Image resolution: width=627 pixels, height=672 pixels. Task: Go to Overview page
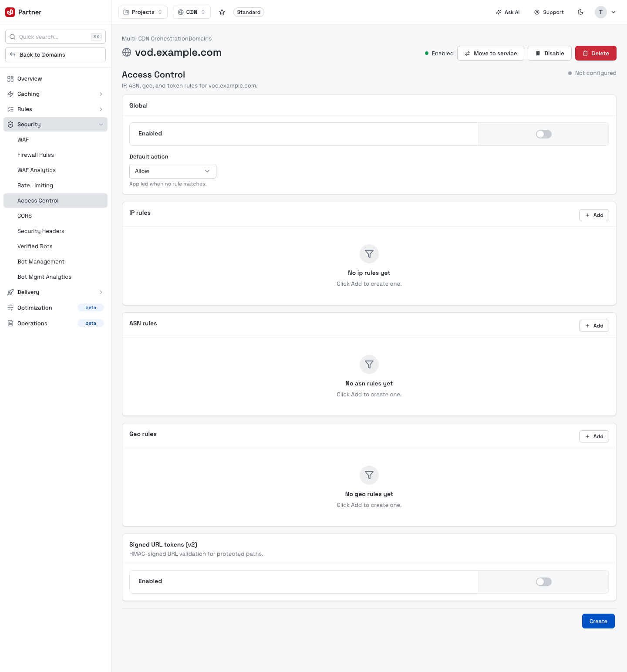click(55, 79)
